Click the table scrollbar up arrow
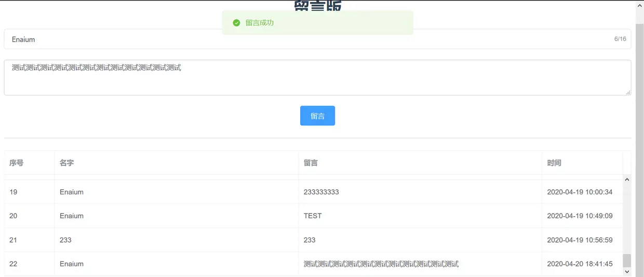The image size is (644, 277). [627, 179]
